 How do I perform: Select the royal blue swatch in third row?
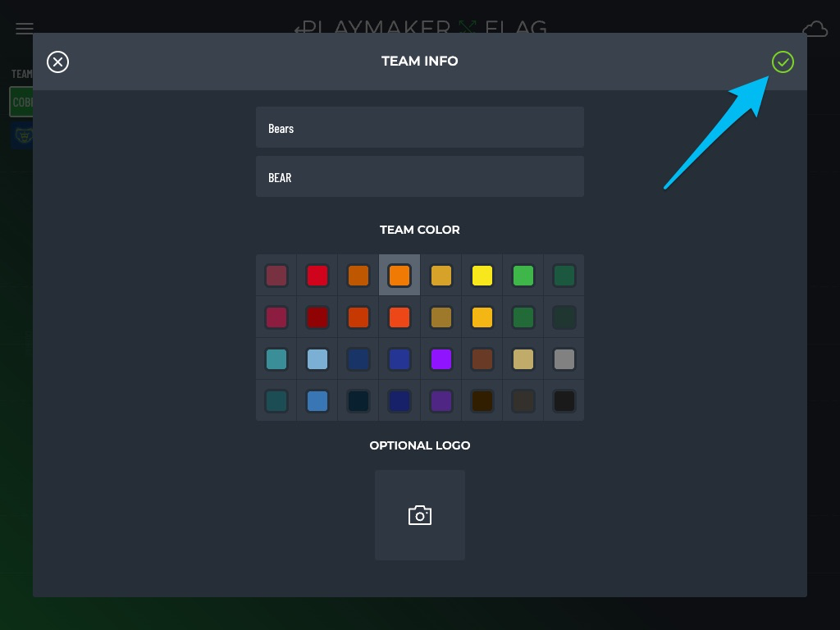pyautogui.click(x=399, y=359)
